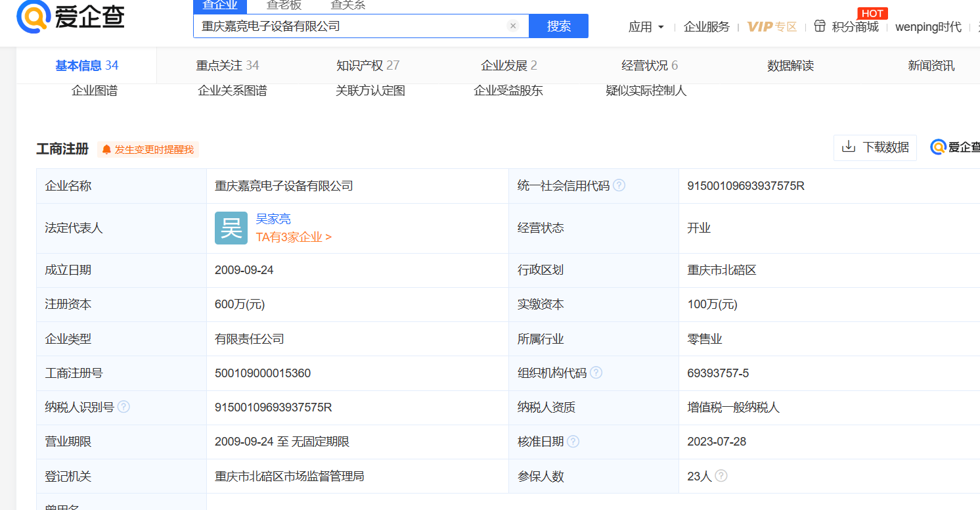Click the 经营状态 value 开业
Image resolution: width=980 pixels, height=510 pixels.
point(699,228)
